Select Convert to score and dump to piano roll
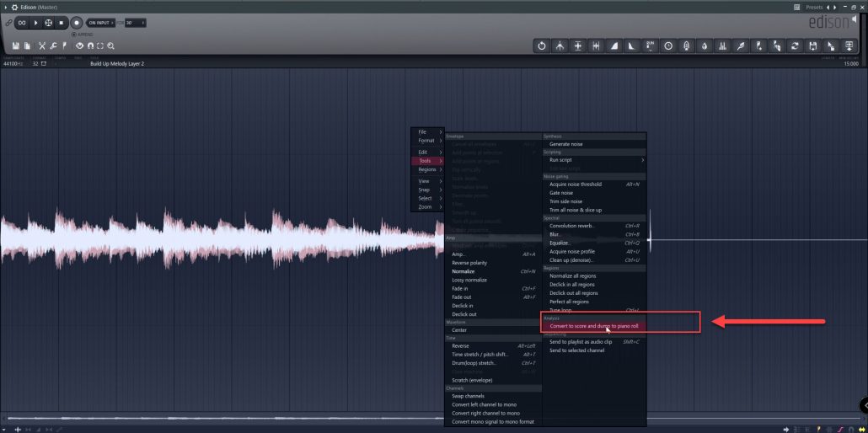Screen dimensions: 868x433 pyautogui.click(x=594, y=326)
